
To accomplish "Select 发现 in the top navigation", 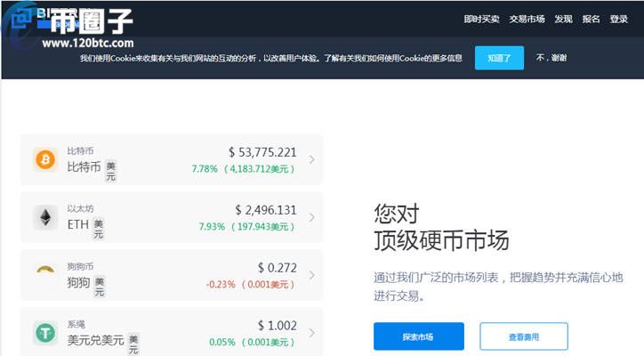I will tap(563, 19).
